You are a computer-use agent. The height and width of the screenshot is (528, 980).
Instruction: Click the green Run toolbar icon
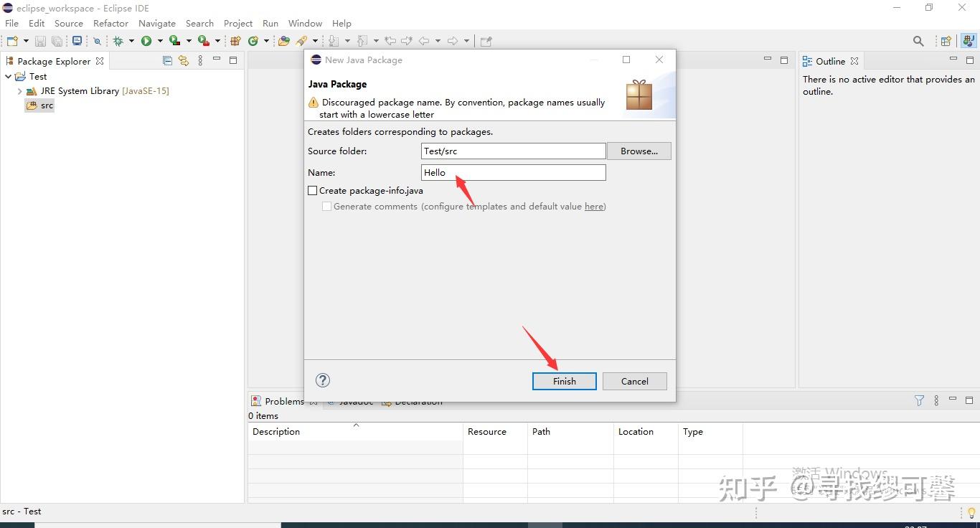click(146, 41)
